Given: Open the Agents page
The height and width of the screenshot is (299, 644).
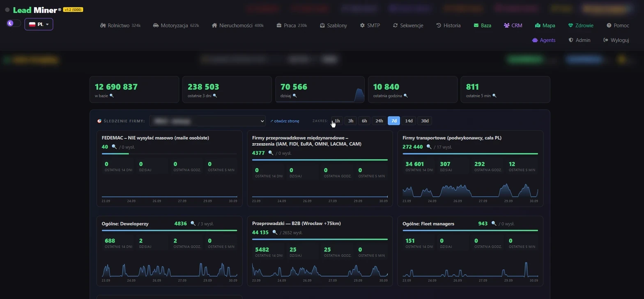Looking at the screenshot, I should pos(544,40).
